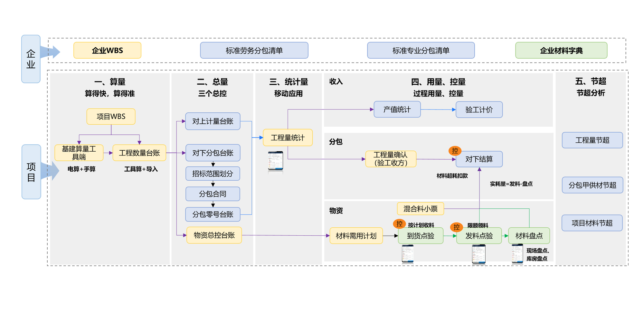644x322 pixels.
Task: Click the phone screenshot under 工程量统计
Action: click(x=275, y=161)
